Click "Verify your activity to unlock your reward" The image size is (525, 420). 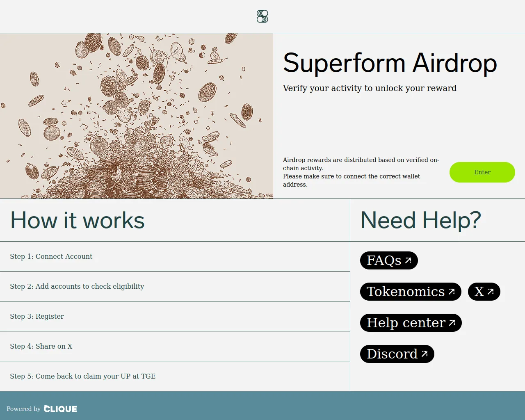(370, 88)
